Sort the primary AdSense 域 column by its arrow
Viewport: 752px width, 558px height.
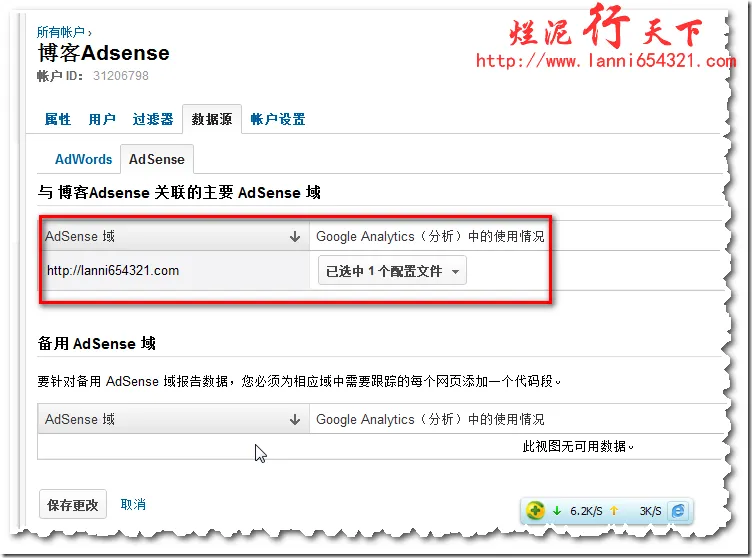(x=295, y=237)
